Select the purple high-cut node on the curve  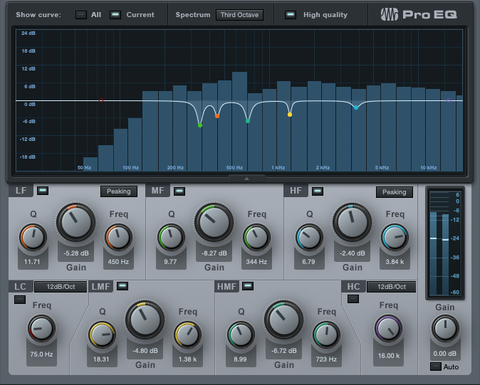(449, 100)
